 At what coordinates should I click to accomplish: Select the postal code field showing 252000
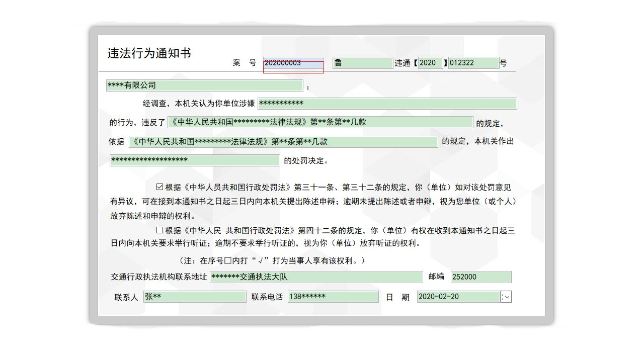point(480,277)
